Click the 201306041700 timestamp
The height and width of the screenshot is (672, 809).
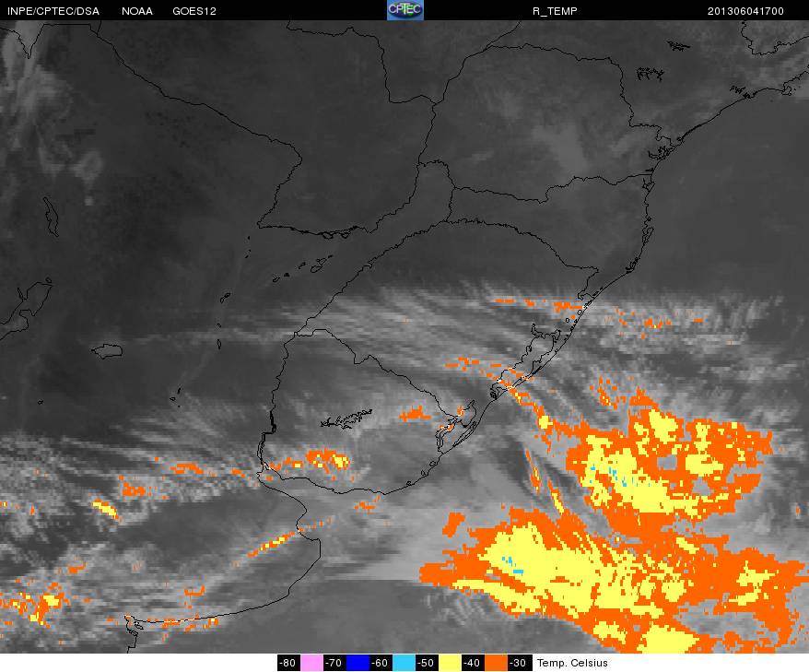745,11
